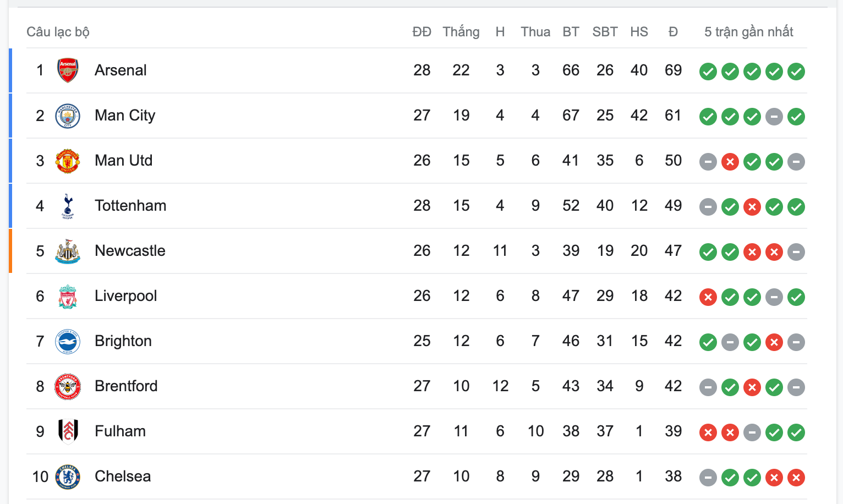This screenshot has height=504, width=843.
Task: Click the Liverpool club crest
Action: [68, 296]
